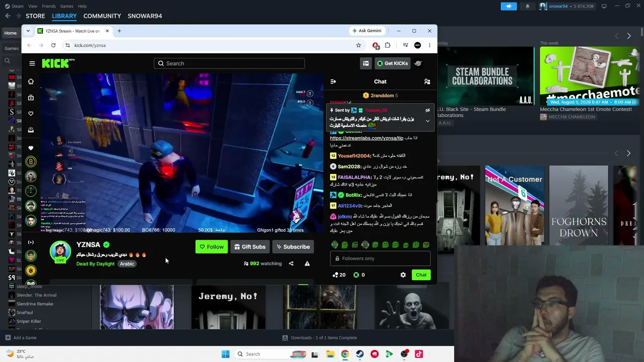
Task: Open the Games menu in Steam
Action: (x=67, y=6)
